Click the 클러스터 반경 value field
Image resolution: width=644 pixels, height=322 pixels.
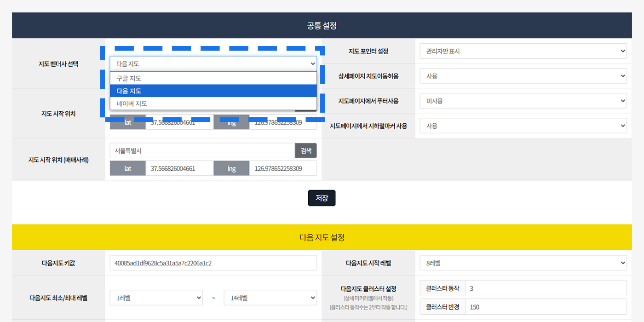546,307
